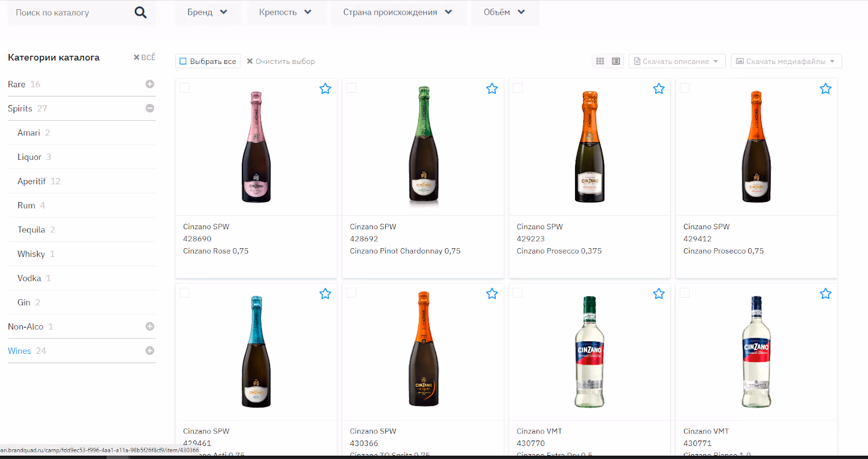Tick checkbox on product 429461 card
The image size is (868, 459).
(x=184, y=293)
